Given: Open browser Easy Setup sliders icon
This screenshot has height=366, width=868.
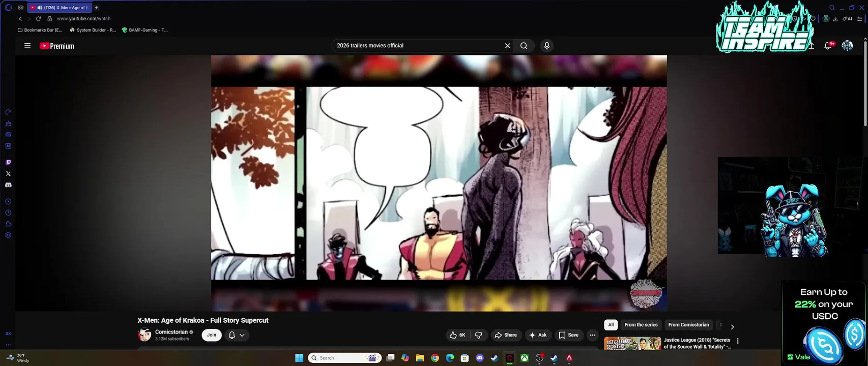Looking at the screenshot, I should click(860, 19).
